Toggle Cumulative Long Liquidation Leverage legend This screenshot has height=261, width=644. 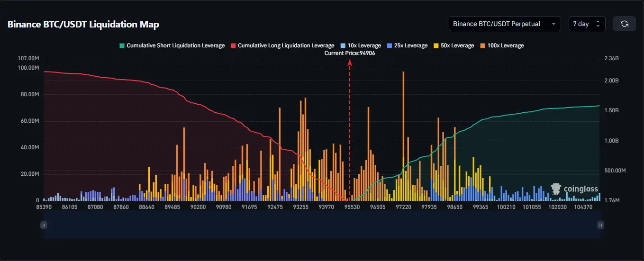[286, 45]
